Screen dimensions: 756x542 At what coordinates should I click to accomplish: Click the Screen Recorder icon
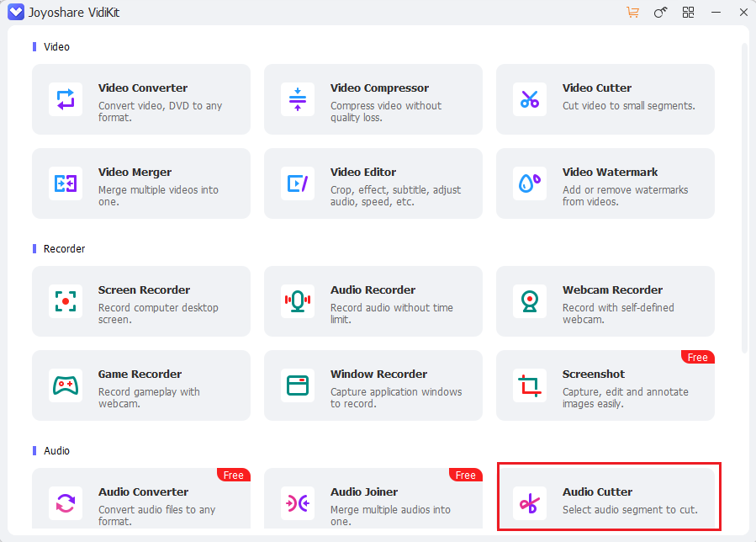[66, 301]
